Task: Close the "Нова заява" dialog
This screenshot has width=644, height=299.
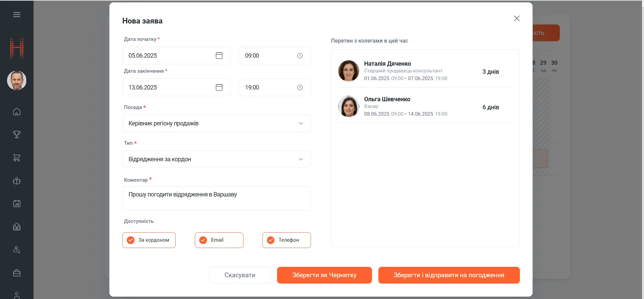Action: tap(517, 18)
